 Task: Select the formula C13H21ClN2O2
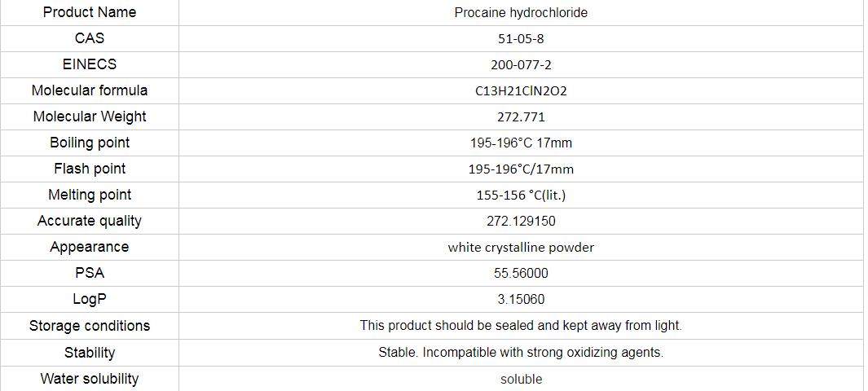click(521, 90)
